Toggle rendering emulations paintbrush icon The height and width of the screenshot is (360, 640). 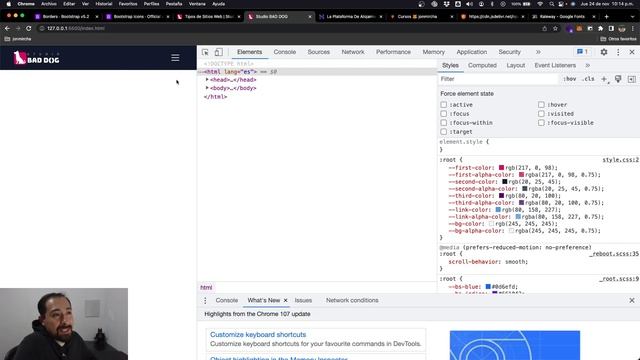pos(618,79)
